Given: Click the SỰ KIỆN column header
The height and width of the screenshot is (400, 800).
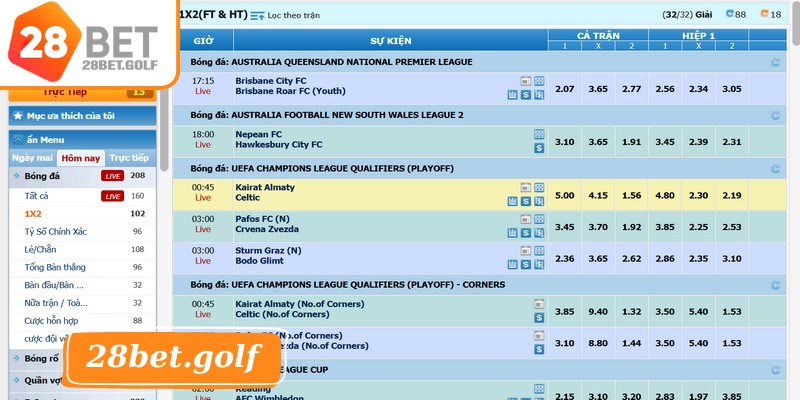Looking at the screenshot, I should pyautogui.click(x=391, y=41).
